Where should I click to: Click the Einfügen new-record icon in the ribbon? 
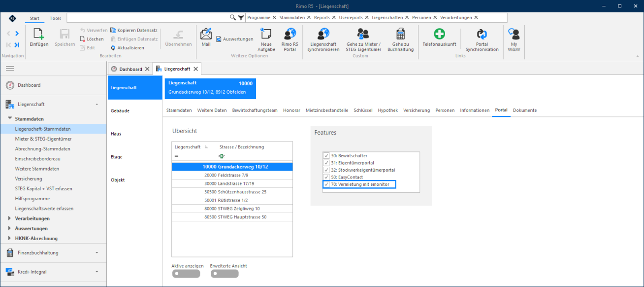(x=39, y=34)
